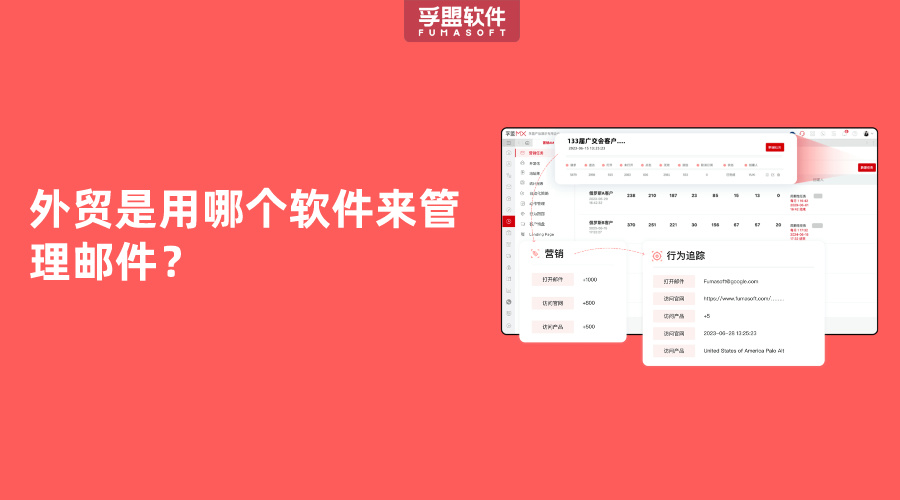Click the Fumasoft@google.com email address
Viewport: 900px width, 500px height.
coord(731,282)
